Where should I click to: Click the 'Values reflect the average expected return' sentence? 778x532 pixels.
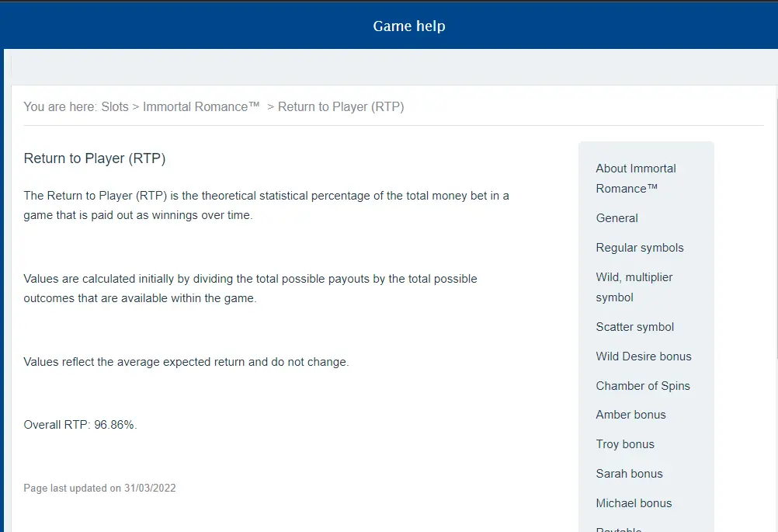click(186, 362)
